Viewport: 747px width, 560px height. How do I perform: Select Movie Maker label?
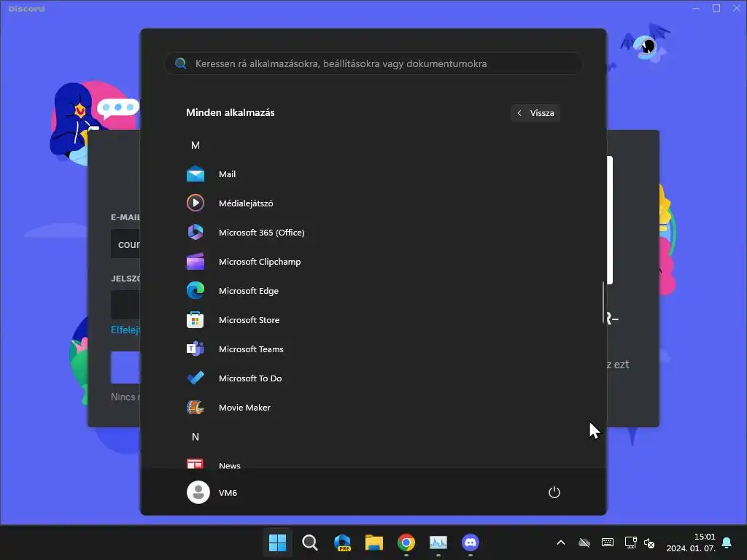[244, 408]
